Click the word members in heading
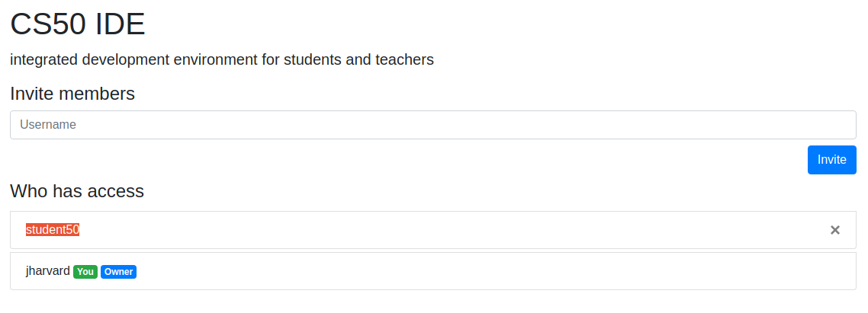Screen dimensions: 868x313 coord(98,94)
